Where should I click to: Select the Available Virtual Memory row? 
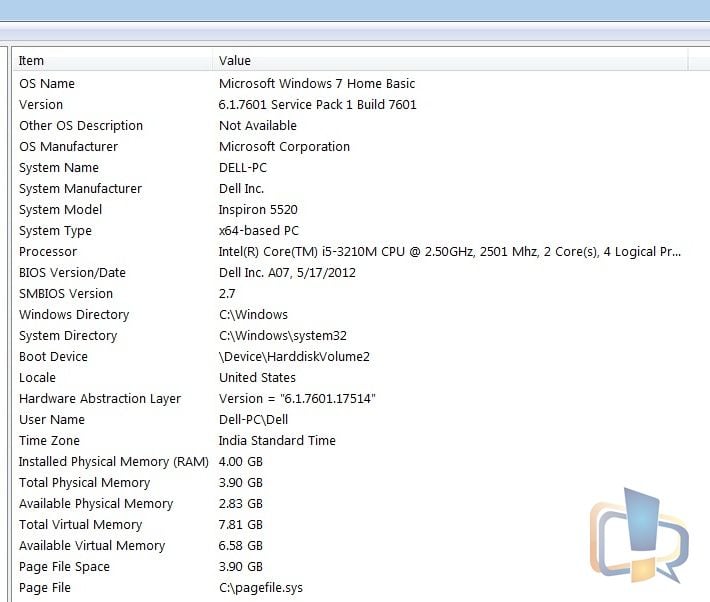pos(92,546)
